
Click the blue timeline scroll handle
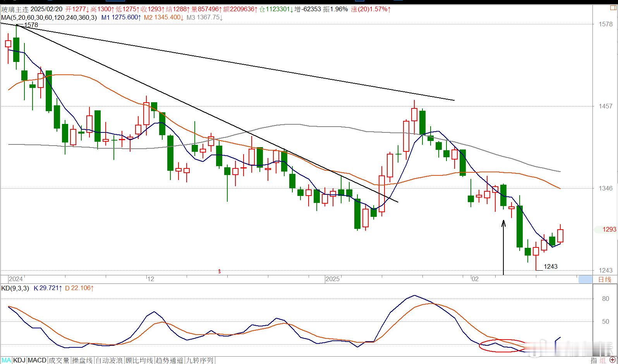click(585, 279)
